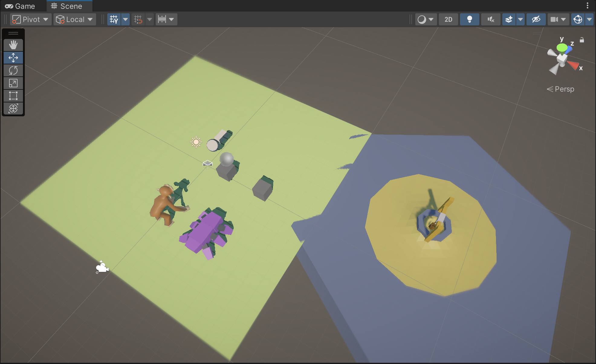
Task: Open the Pivot handle position dropdown
Action: pyautogui.click(x=31, y=19)
